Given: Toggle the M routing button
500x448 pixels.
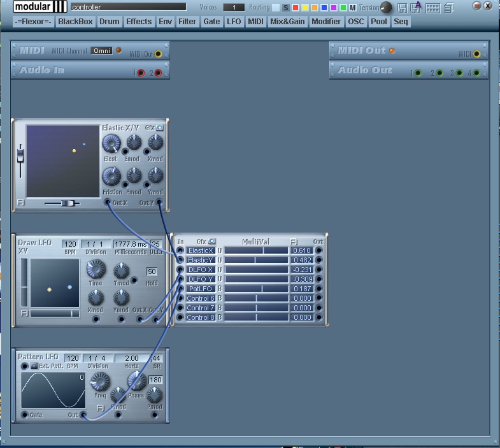Looking at the screenshot, I should [352, 8].
